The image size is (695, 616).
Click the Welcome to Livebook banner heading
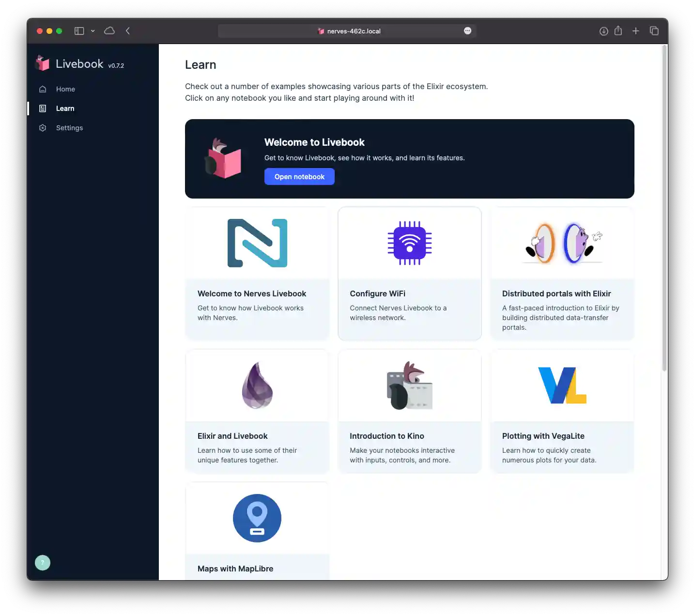coord(314,142)
